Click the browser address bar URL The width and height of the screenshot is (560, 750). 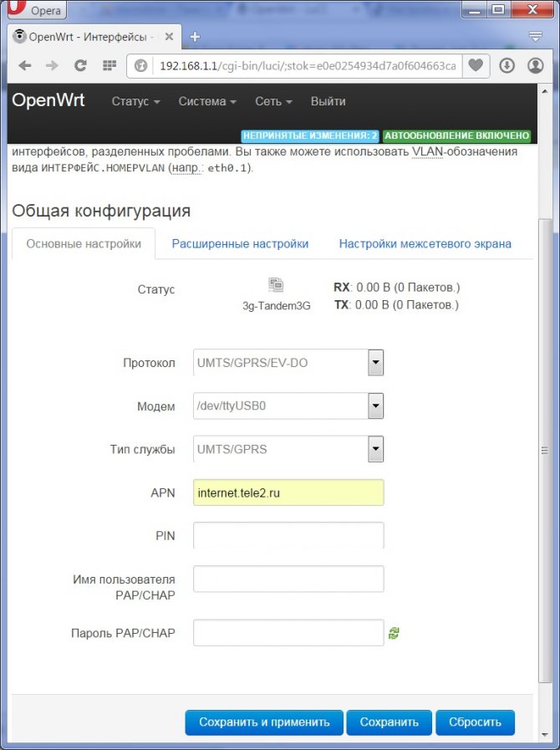pos(308,65)
